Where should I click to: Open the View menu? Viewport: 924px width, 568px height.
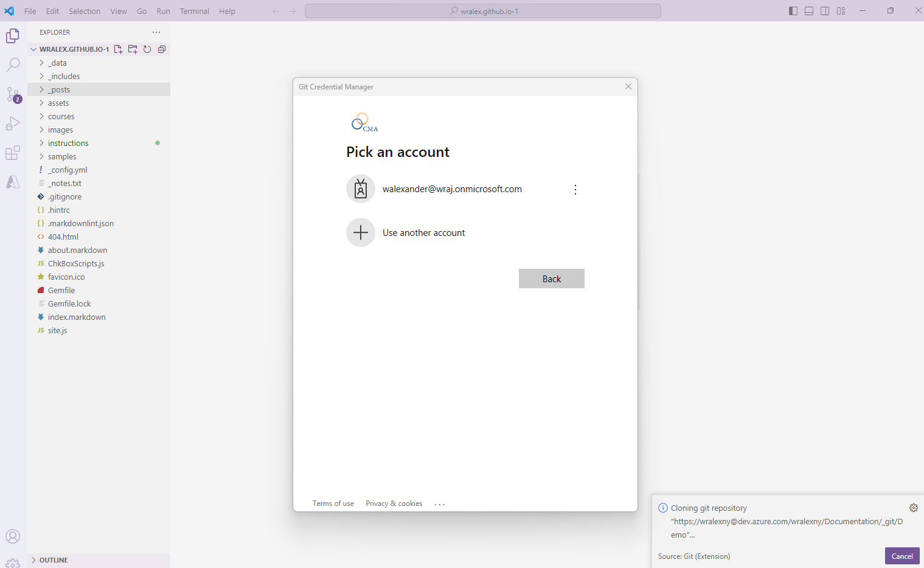pyautogui.click(x=119, y=11)
